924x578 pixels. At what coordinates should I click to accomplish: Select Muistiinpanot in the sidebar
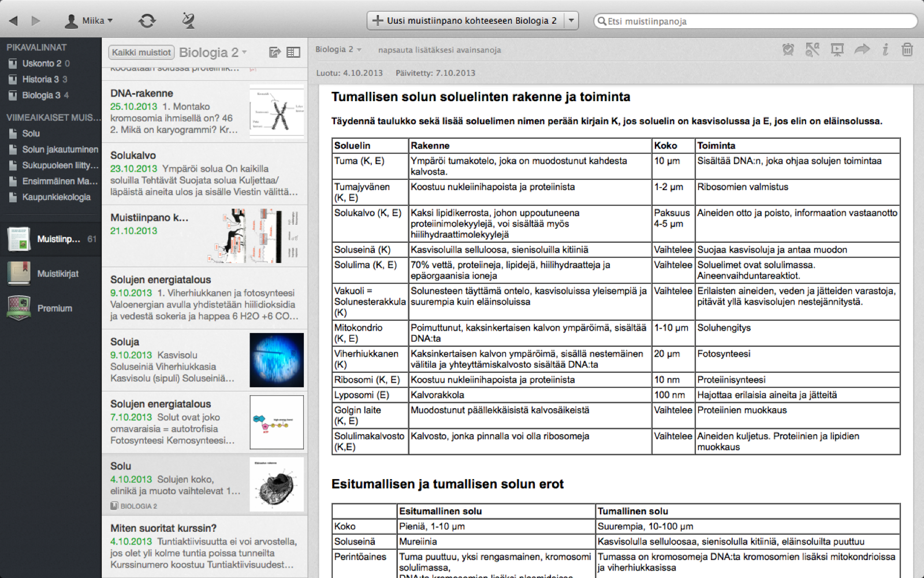coord(51,239)
